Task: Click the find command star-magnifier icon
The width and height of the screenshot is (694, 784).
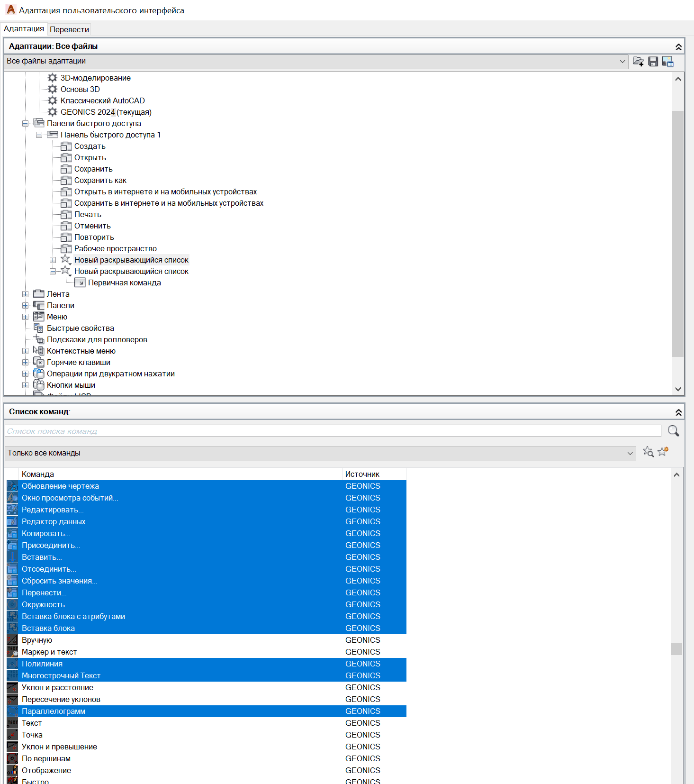Action: (648, 452)
